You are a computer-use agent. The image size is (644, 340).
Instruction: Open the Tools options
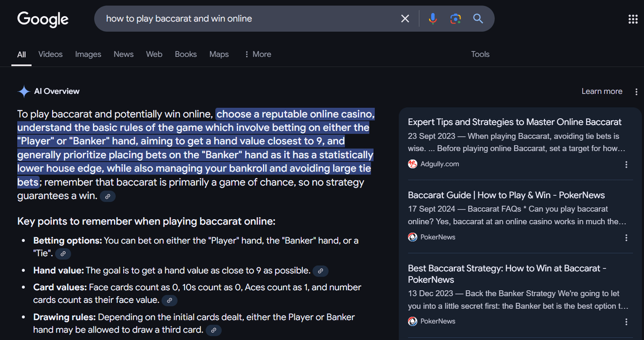pos(480,54)
